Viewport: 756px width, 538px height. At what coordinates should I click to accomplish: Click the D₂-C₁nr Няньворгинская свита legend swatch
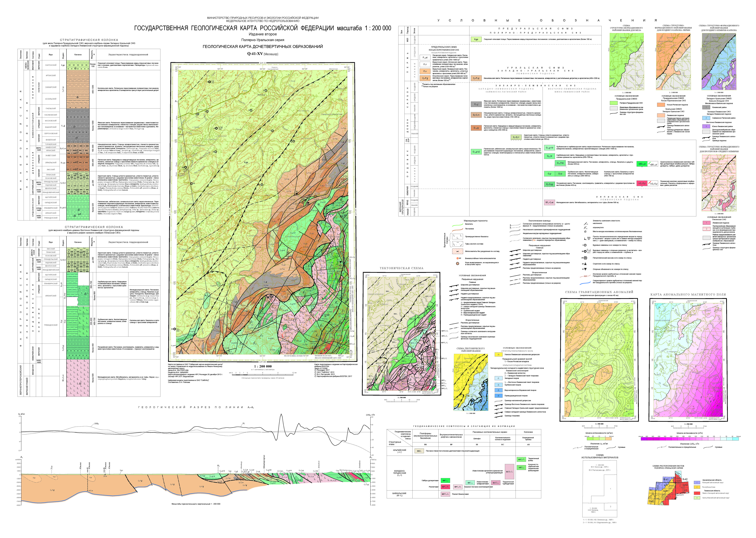pyautogui.click(x=476, y=115)
